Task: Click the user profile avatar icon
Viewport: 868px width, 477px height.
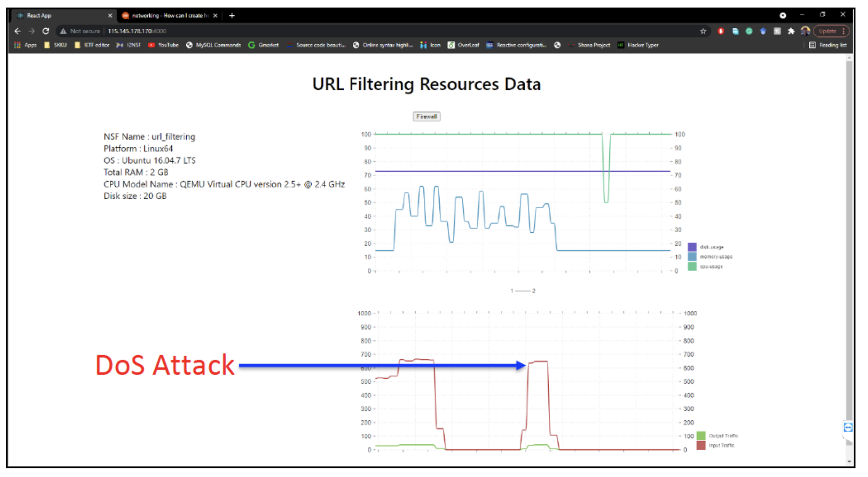Action: click(805, 31)
